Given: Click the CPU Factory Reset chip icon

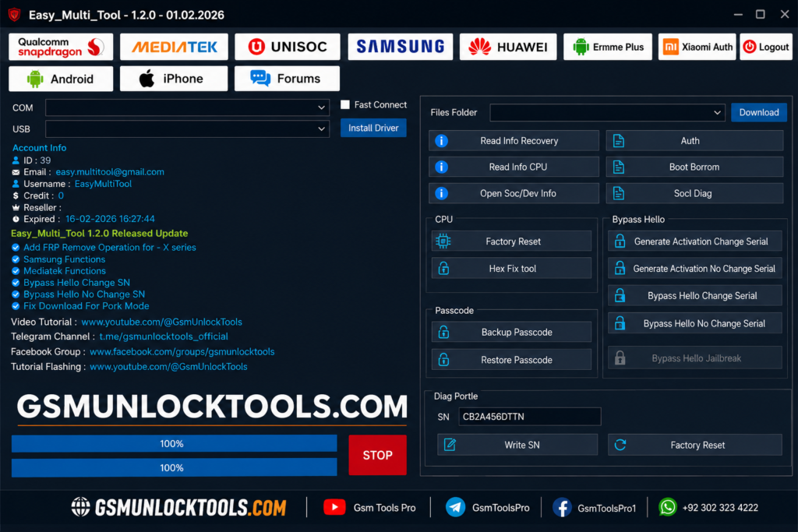Looking at the screenshot, I should (x=443, y=241).
